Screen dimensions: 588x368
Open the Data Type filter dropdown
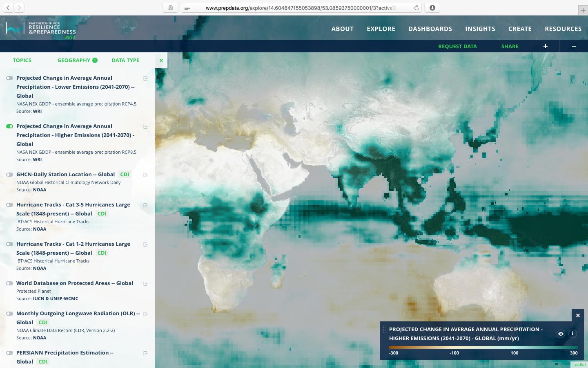[125, 60]
